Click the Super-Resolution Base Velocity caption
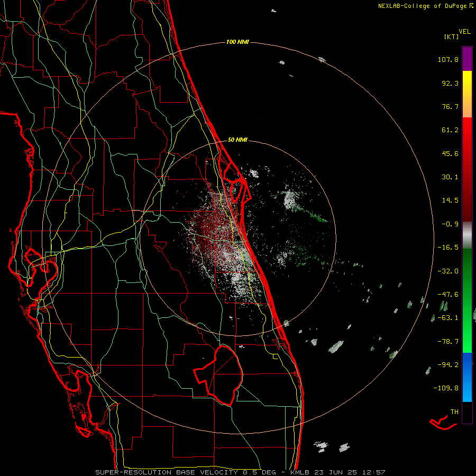Viewport: 476px width, 476px height. click(x=240, y=472)
